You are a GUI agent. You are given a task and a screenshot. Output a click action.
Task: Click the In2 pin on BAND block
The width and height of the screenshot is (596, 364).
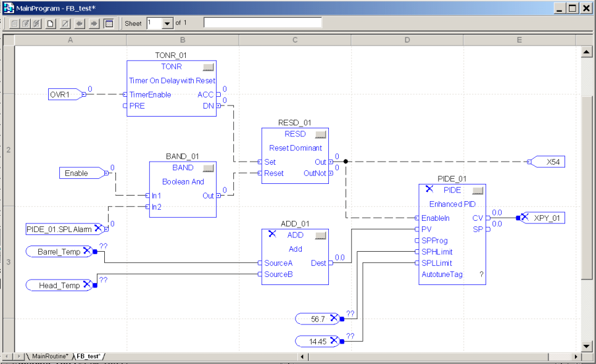point(148,207)
